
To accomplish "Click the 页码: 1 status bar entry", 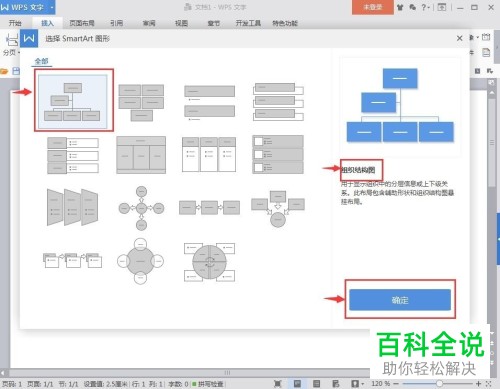I will coord(12,384).
